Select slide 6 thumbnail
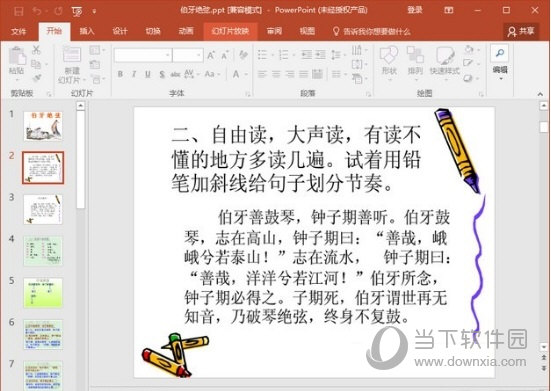This screenshot has height=391, width=551. pos(43,334)
